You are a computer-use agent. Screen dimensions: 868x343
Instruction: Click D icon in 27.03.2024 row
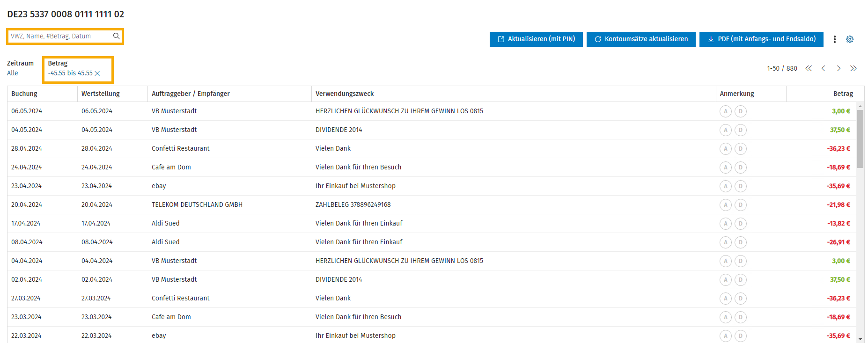tap(741, 299)
